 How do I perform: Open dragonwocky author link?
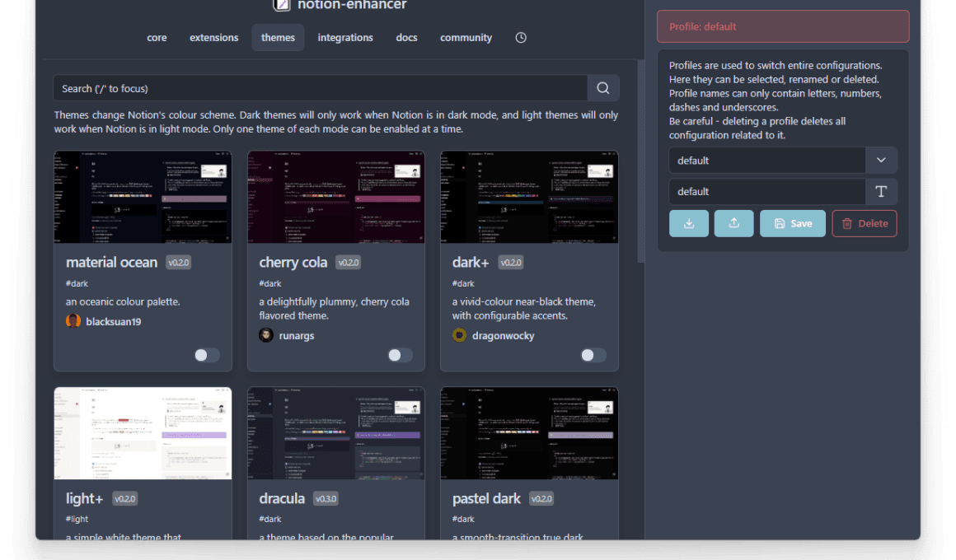(503, 336)
